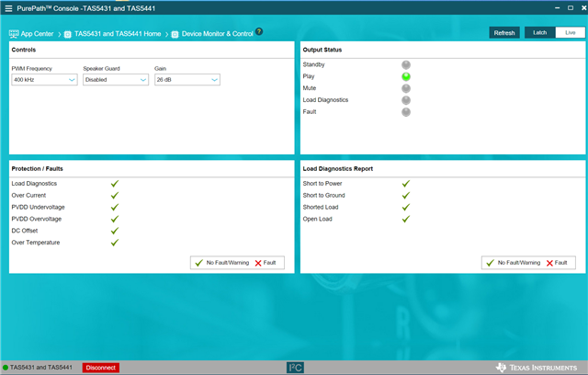Click the Load Diagnostics Report title
Image resolution: width=588 pixels, height=375 pixels.
[x=337, y=169]
